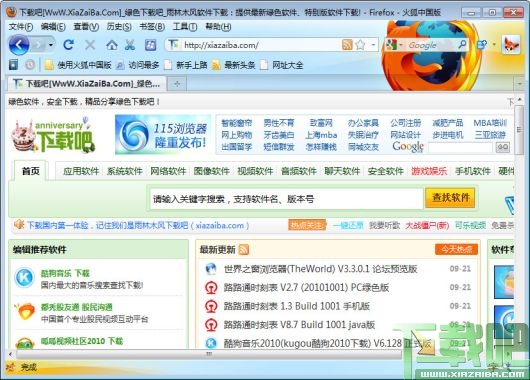Click the vertical scrollbar on the right
The image size is (530, 380).
pyautogui.click(x=519, y=131)
